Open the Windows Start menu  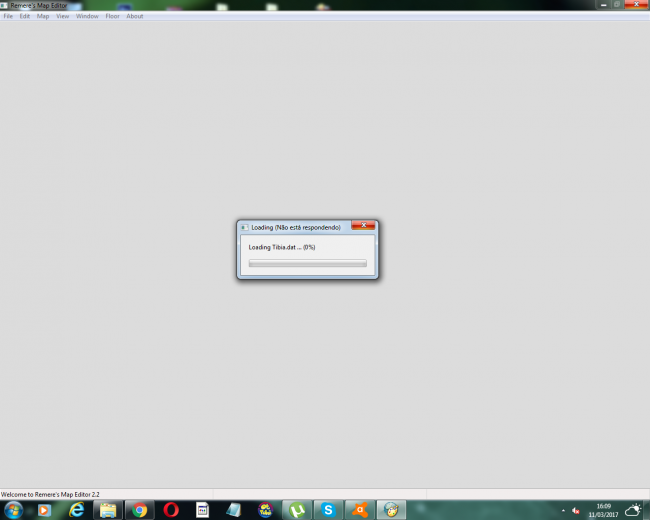coord(13,510)
